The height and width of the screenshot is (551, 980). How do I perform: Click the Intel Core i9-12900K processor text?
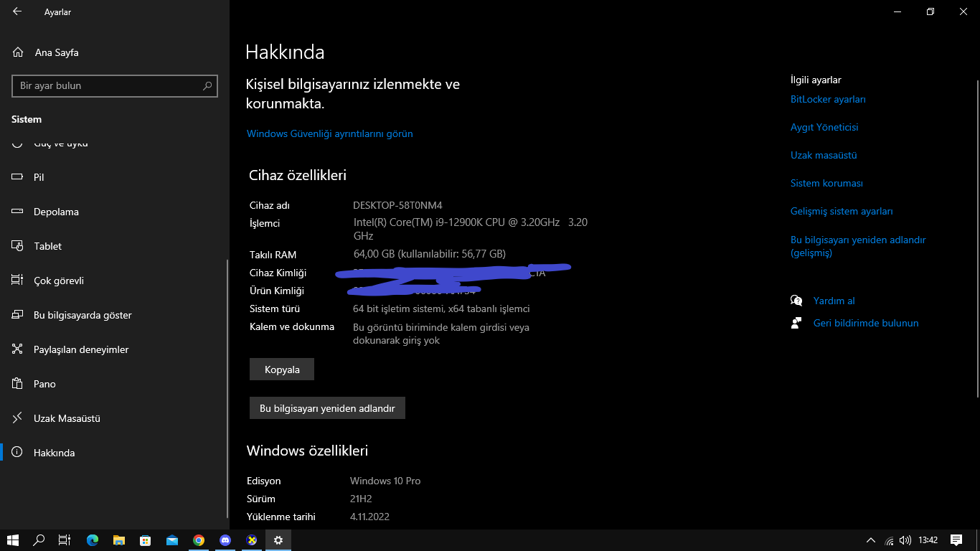pos(471,229)
